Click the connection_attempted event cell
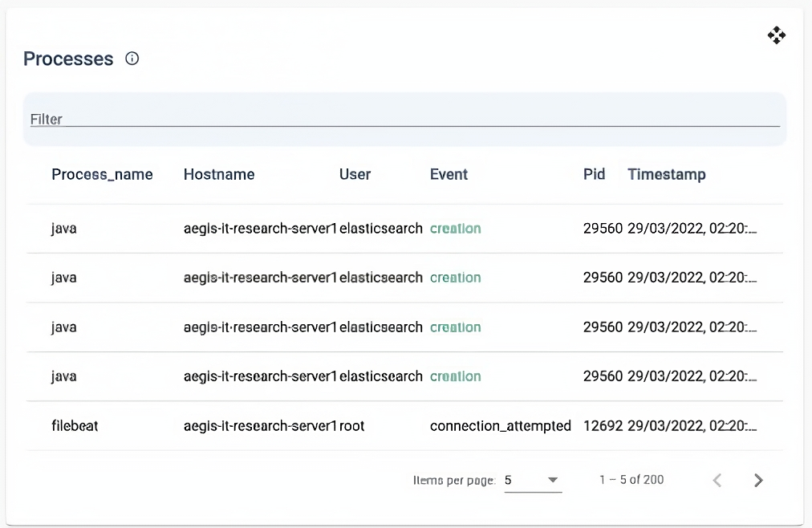The width and height of the screenshot is (812, 528). pyautogui.click(x=500, y=426)
